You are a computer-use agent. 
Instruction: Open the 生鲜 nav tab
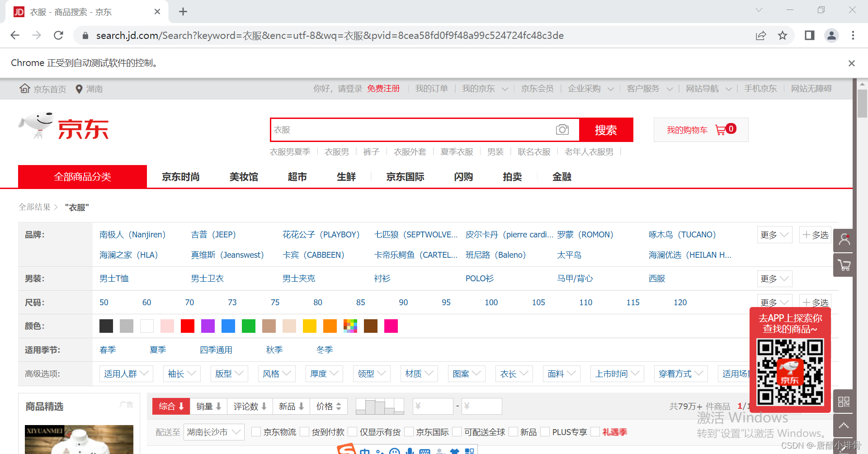click(346, 177)
